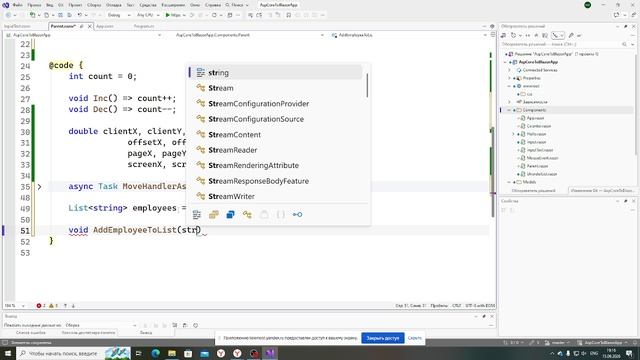Screen dimensions: 640x360
Task: Open run target https dropdown arrow
Action: click(x=184, y=15)
